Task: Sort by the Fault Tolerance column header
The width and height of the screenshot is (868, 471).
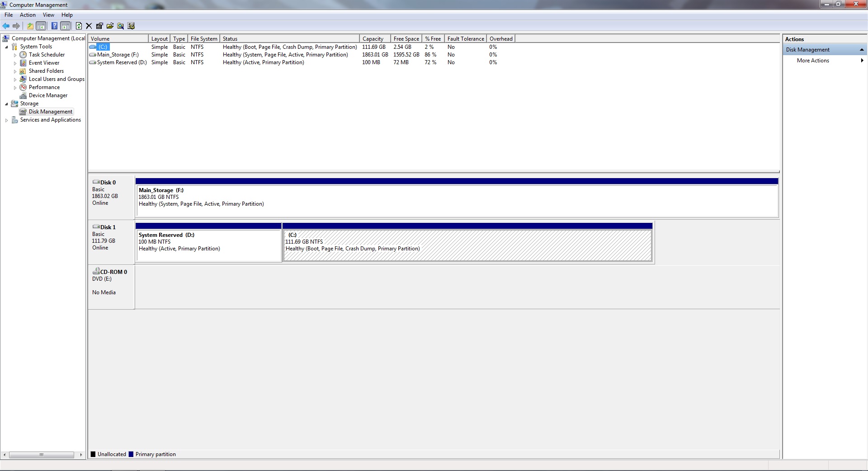Action: pyautogui.click(x=466, y=39)
